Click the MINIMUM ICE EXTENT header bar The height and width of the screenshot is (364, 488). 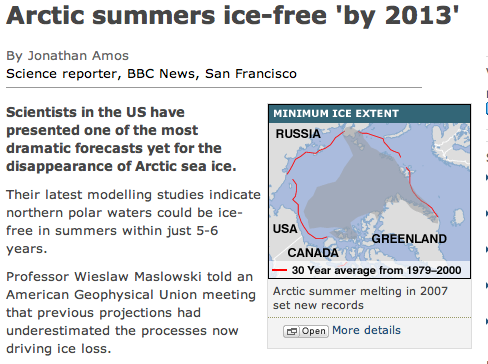click(x=369, y=114)
